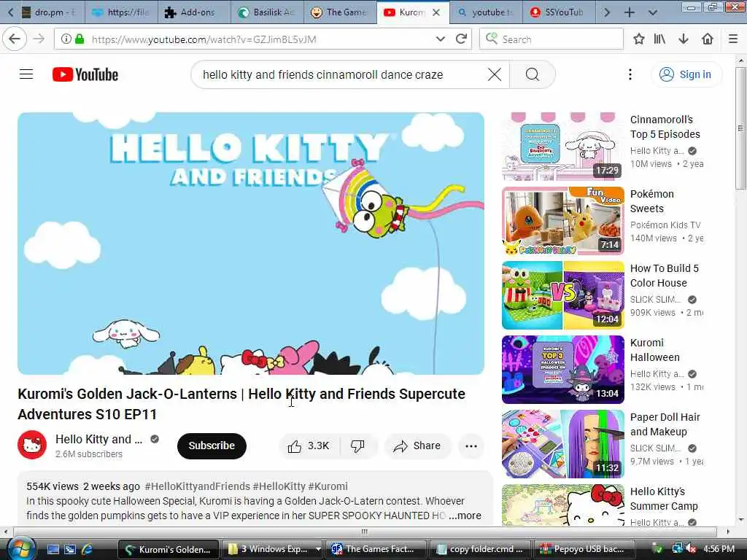Switch to the https://file tab
Viewport: 747px width, 560px height.
tap(122, 12)
